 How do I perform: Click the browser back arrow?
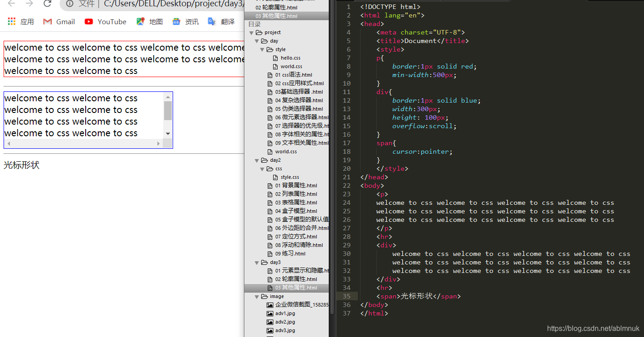coord(12,4)
